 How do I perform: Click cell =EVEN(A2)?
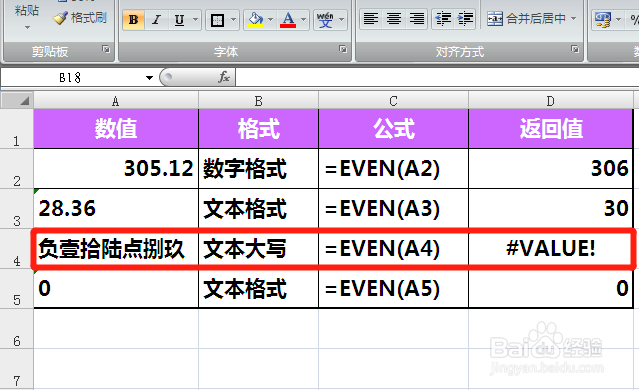(x=393, y=168)
